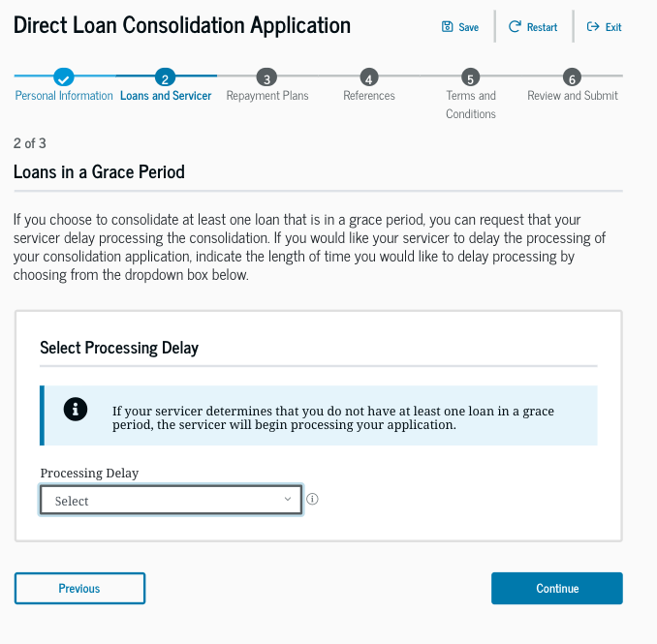Click the step 4 circle icon
Viewport: 657px width, 644px height.
(x=368, y=77)
